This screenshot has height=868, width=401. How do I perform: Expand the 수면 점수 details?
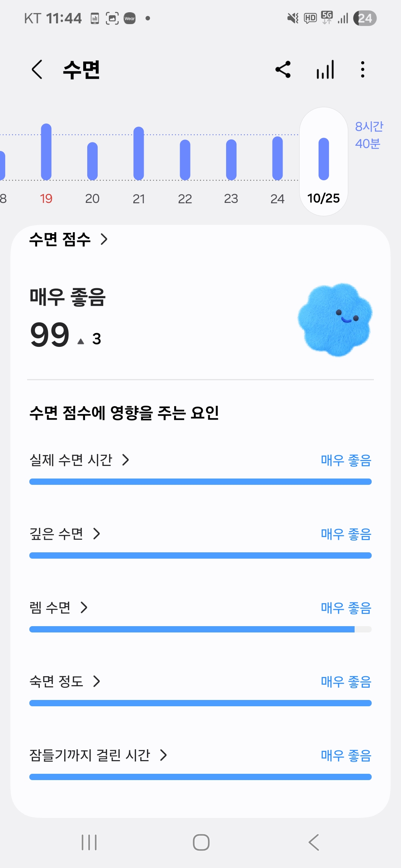(x=69, y=239)
